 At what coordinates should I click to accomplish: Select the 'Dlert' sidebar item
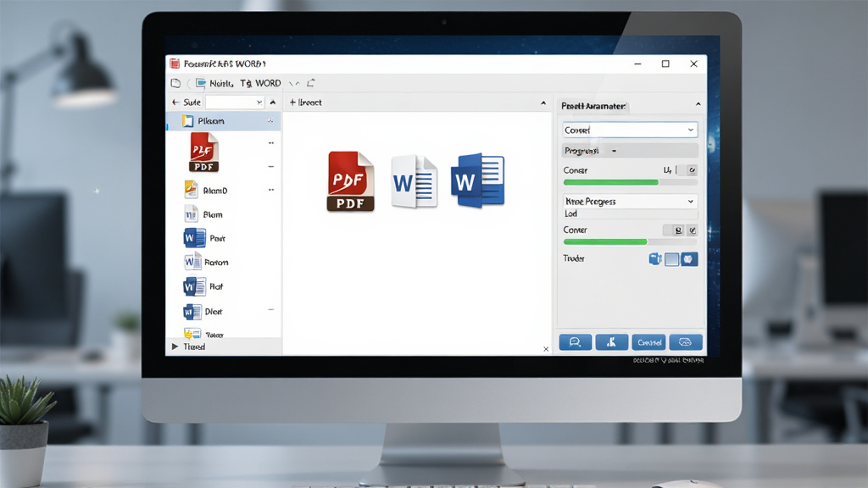pyautogui.click(x=214, y=312)
